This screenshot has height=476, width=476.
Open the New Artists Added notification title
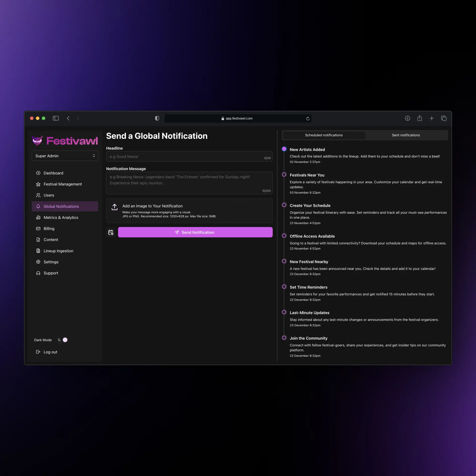pos(307,149)
